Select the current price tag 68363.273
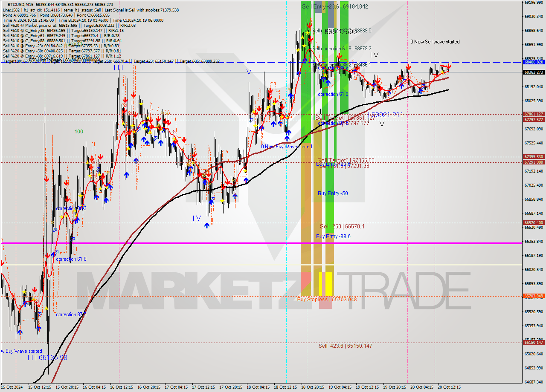Viewport: 546px width, 392px height. click(x=533, y=72)
